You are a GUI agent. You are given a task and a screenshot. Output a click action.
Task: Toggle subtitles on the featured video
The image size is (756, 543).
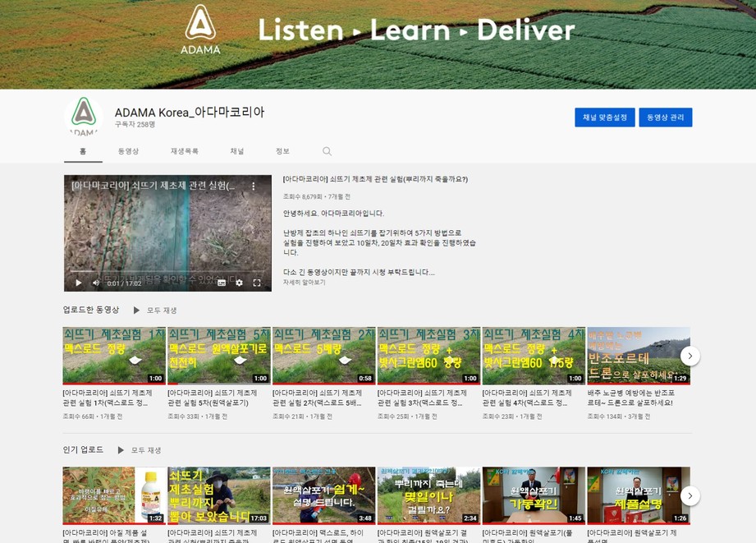coord(222,283)
